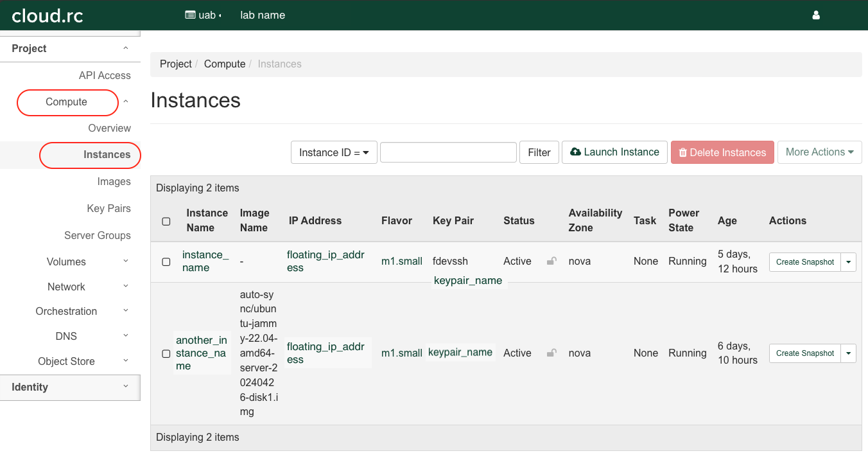Select all instances with header checkbox
The image size is (868, 469).
[x=166, y=221]
